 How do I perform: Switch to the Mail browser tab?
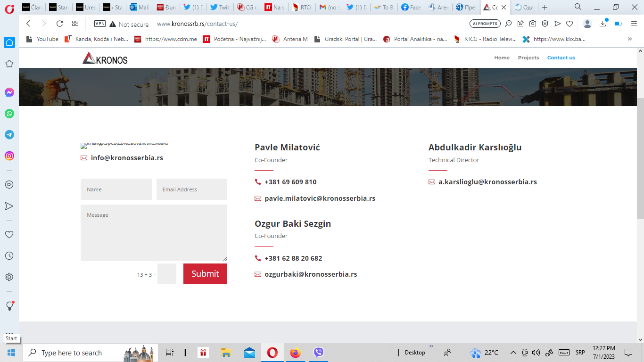pos(140,7)
